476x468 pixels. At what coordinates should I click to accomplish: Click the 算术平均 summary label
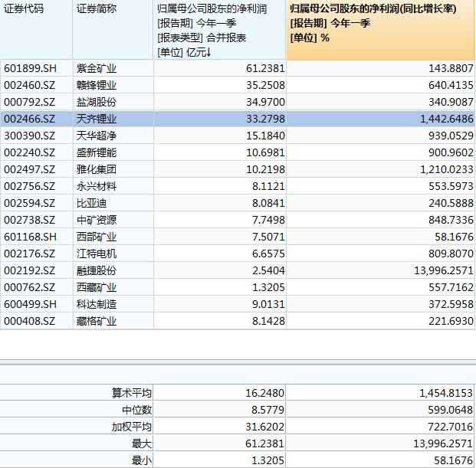coord(131,393)
